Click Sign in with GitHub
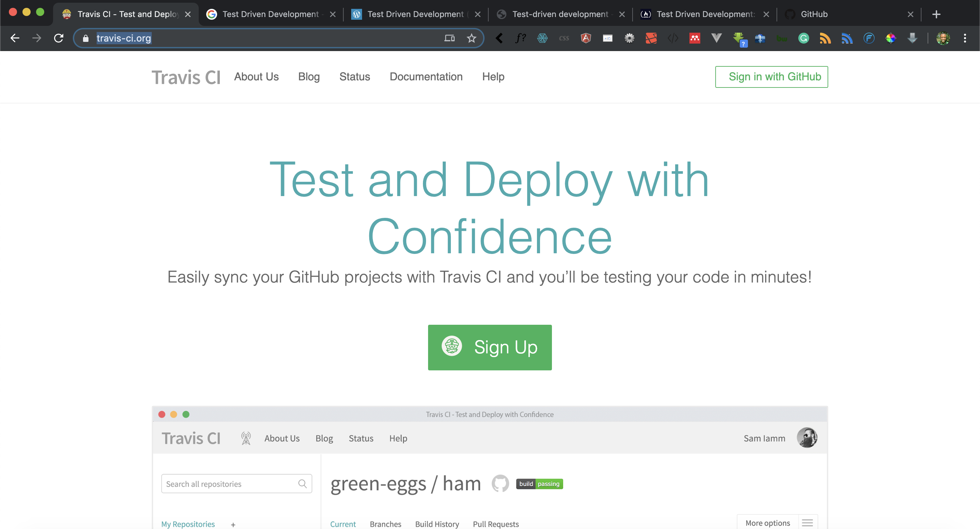 771,77
